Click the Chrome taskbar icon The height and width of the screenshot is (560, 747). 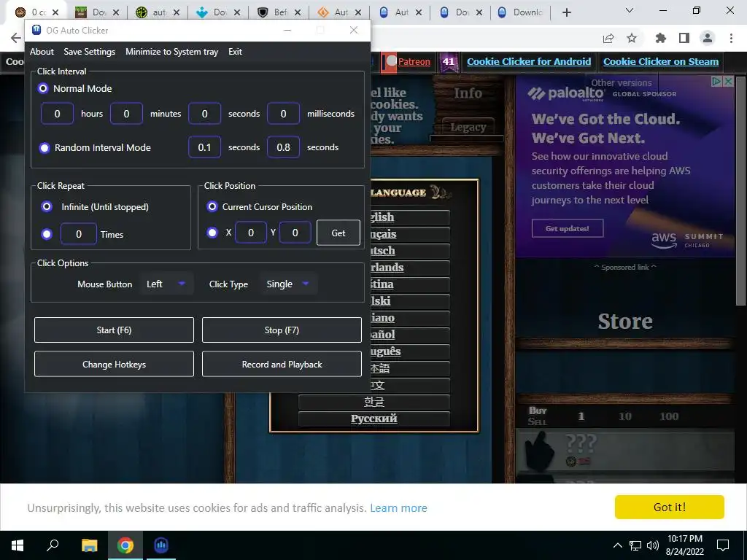click(125, 545)
